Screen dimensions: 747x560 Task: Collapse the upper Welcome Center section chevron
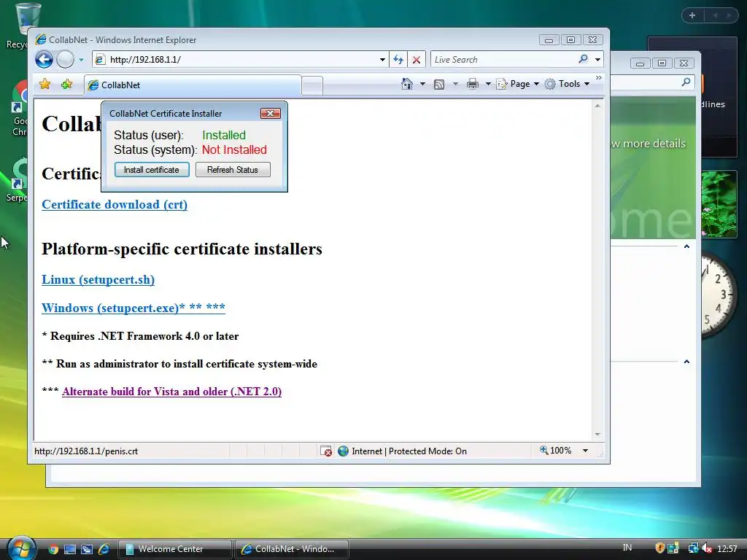pyautogui.click(x=686, y=246)
